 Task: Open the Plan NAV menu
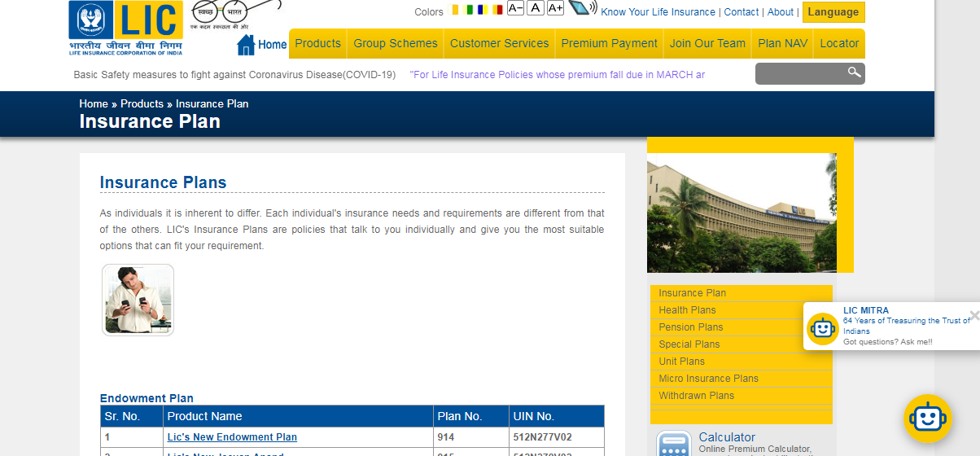pos(782,44)
